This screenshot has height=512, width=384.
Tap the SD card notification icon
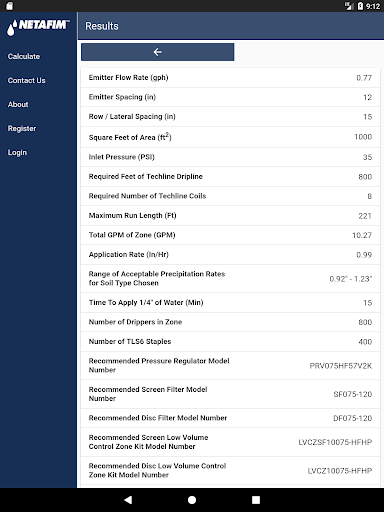tap(9, 6)
